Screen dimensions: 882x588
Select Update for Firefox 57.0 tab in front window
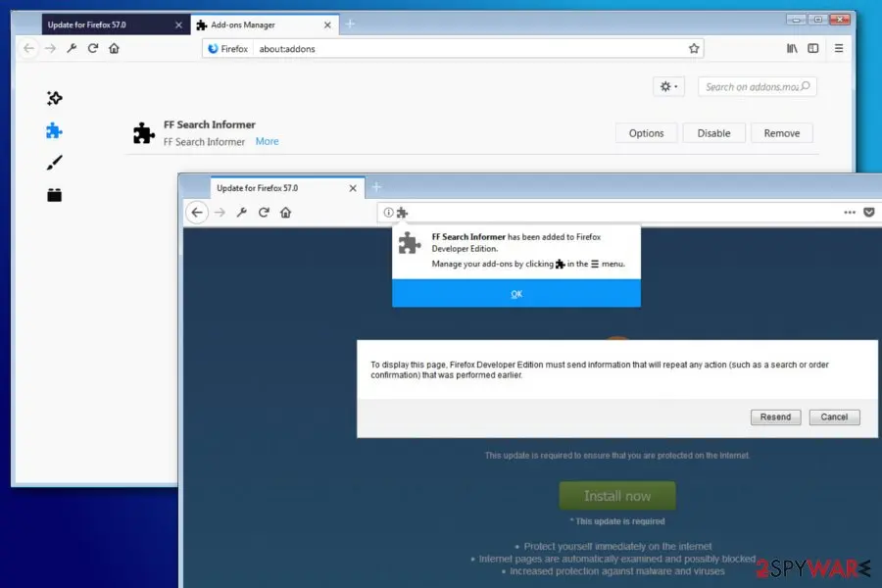[x=287, y=188]
